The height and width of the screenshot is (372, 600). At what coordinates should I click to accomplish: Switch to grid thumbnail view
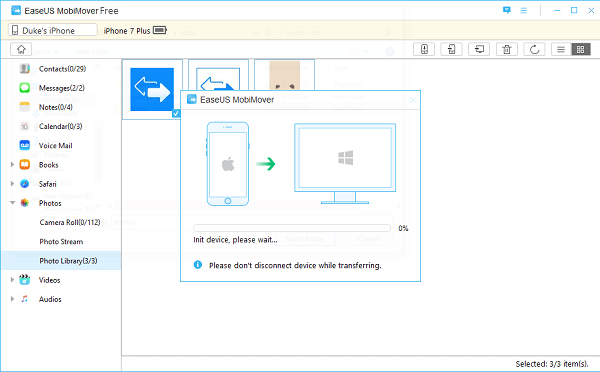[581, 49]
